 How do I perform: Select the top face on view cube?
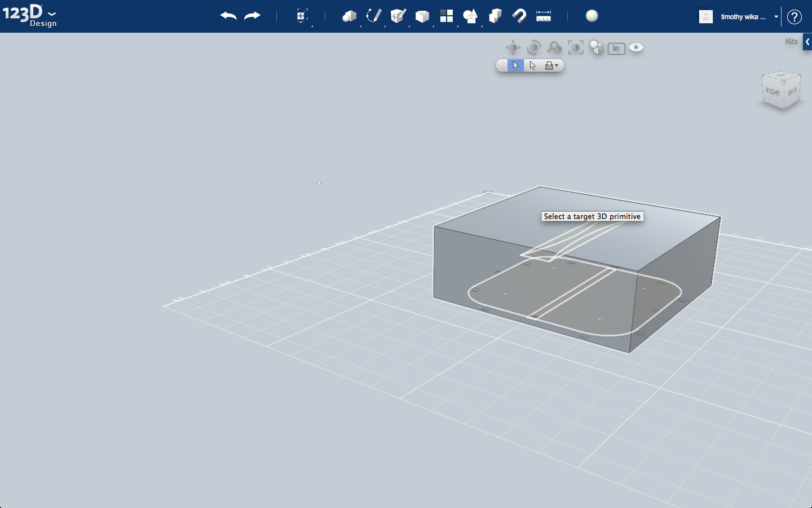click(781, 76)
